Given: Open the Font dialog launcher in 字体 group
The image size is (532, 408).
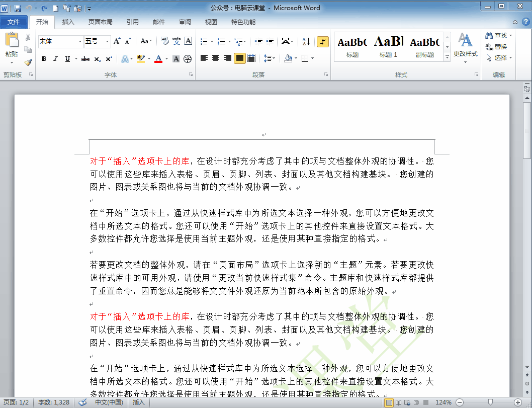Looking at the screenshot, I should tap(191, 74).
